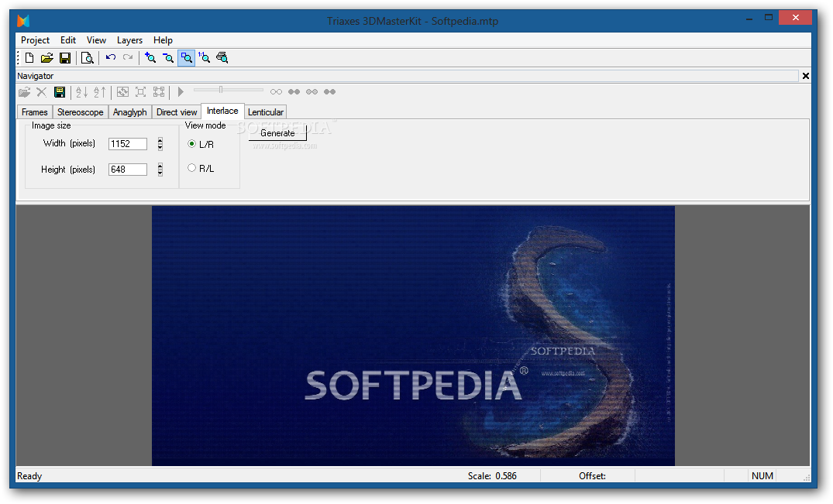This screenshot has height=504, width=833.
Task: Click the grayed redo arrow
Action: 128,57
